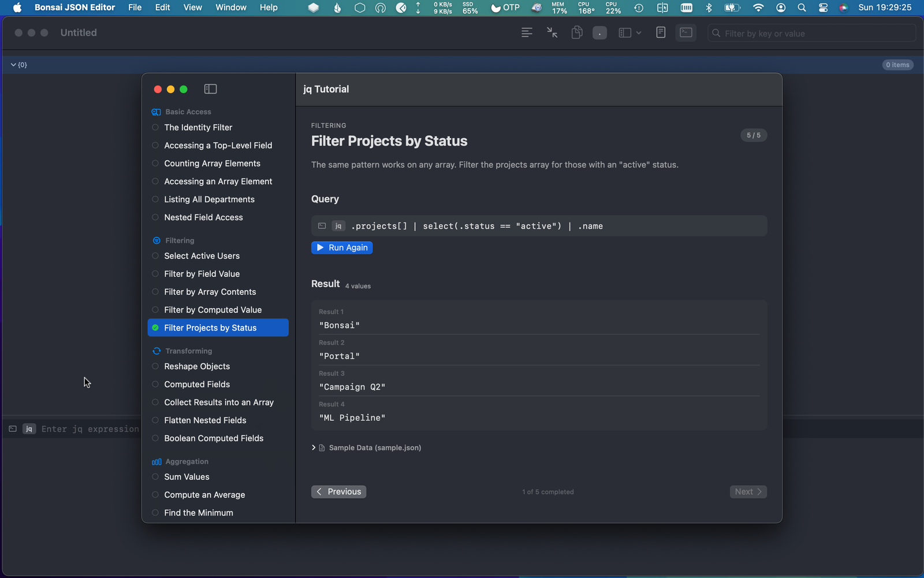This screenshot has height=578, width=924.
Task: Click the 5 / 5 progress badge
Action: pyautogui.click(x=754, y=135)
